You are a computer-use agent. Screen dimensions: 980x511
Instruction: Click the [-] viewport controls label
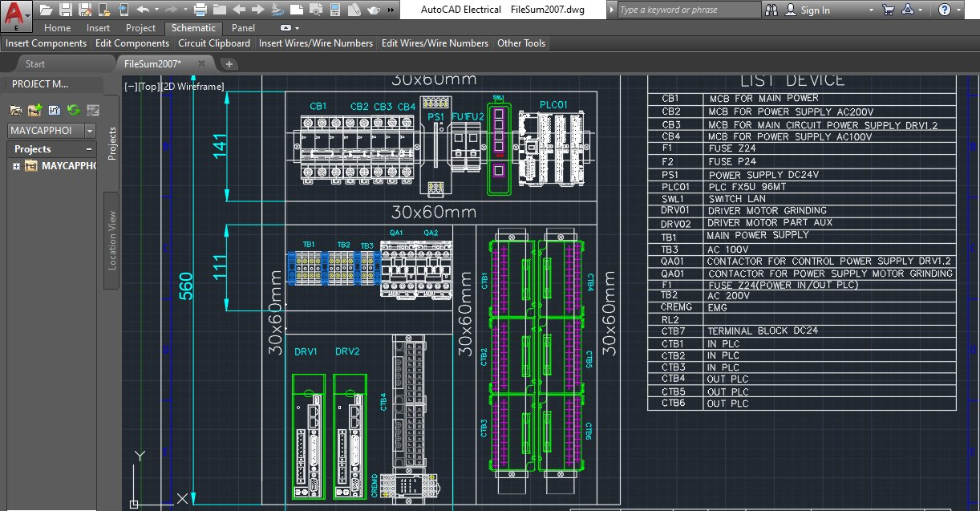(x=132, y=87)
